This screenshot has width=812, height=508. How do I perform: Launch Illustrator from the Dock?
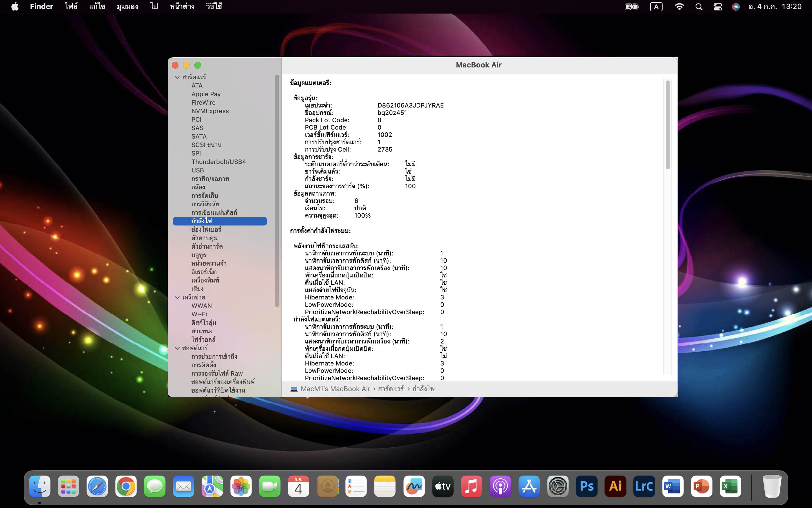coord(615,486)
